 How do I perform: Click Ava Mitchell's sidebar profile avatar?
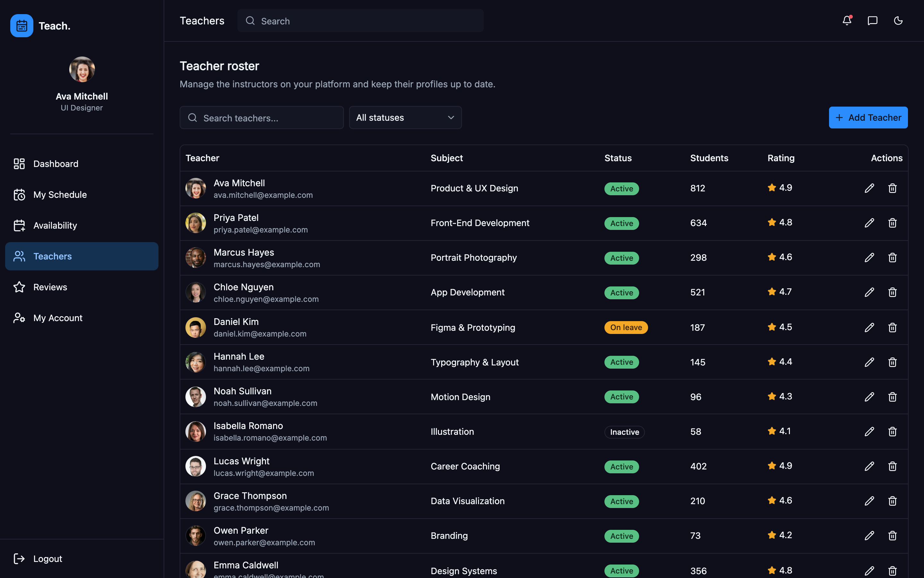pos(82,70)
